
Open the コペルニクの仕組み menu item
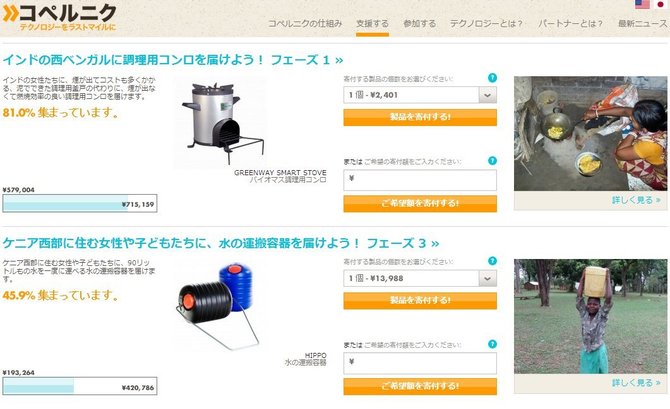click(x=305, y=24)
